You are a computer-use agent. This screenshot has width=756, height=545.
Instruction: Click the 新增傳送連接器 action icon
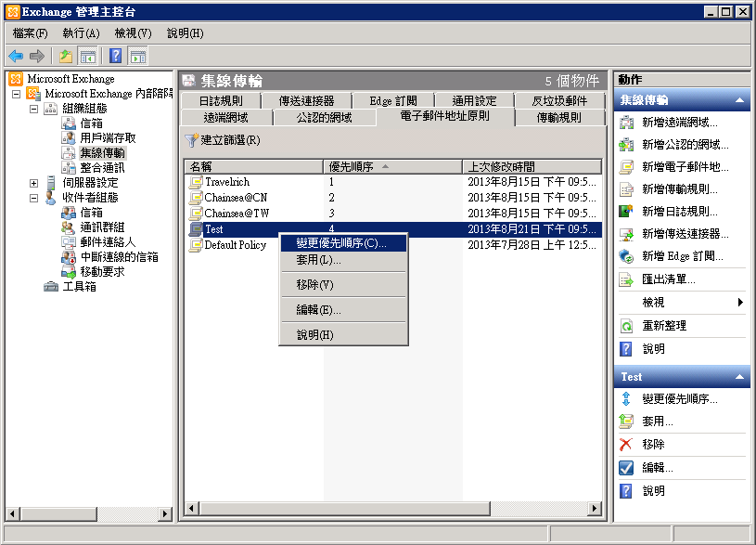click(x=626, y=234)
